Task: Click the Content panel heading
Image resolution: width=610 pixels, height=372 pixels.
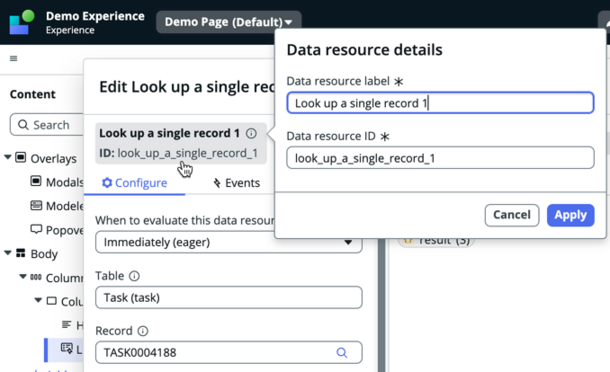Action: [33, 94]
